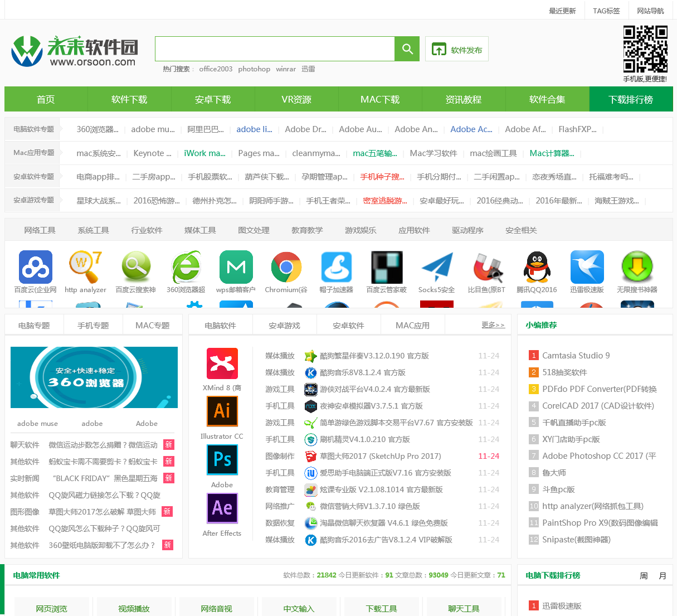The image size is (677, 616).
Task: Switch to 安卓游戏 tab
Action: [x=284, y=325]
